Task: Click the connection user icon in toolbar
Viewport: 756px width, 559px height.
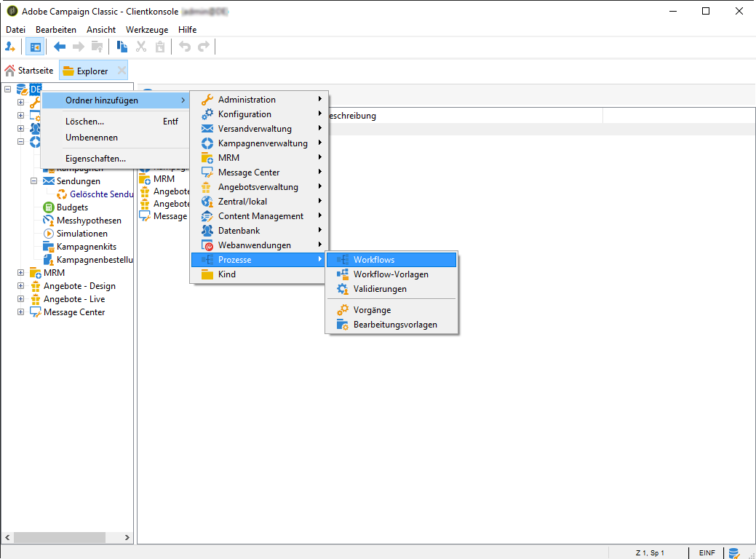Action: click(x=10, y=47)
